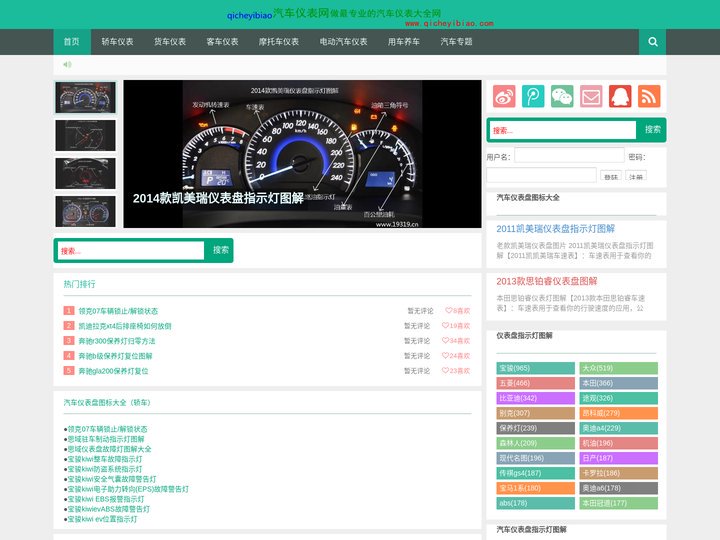Open the orange RSS feed icon
The image size is (720, 540).
[649, 96]
